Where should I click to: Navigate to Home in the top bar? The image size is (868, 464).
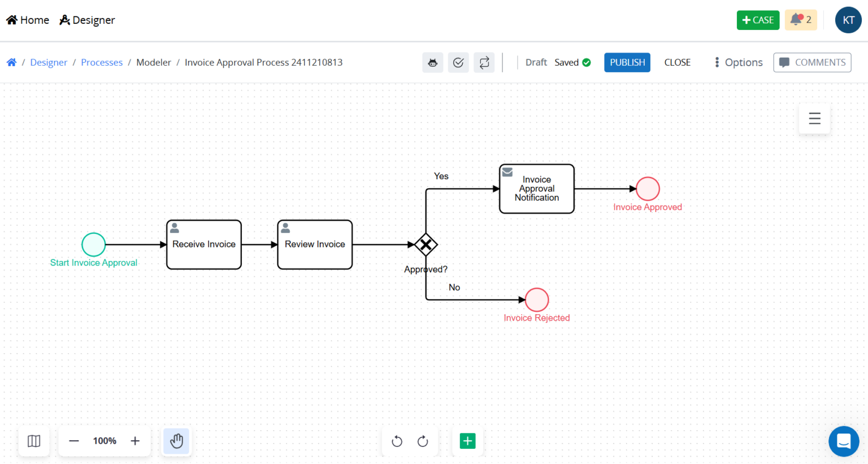click(x=27, y=19)
